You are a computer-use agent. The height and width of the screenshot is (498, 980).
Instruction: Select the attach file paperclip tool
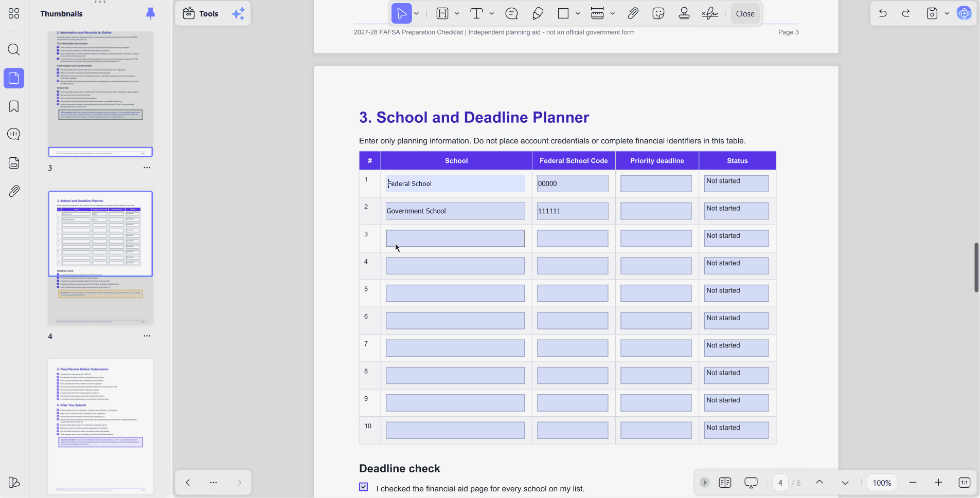click(x=633, y=13)
